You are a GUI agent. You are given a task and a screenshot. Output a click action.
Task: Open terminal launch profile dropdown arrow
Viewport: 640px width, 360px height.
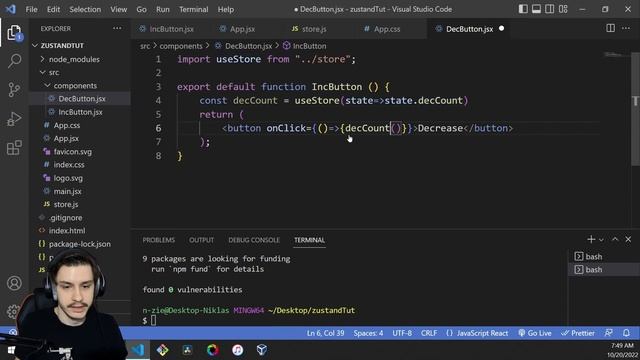pyautogui.click(x=601, y=240)
